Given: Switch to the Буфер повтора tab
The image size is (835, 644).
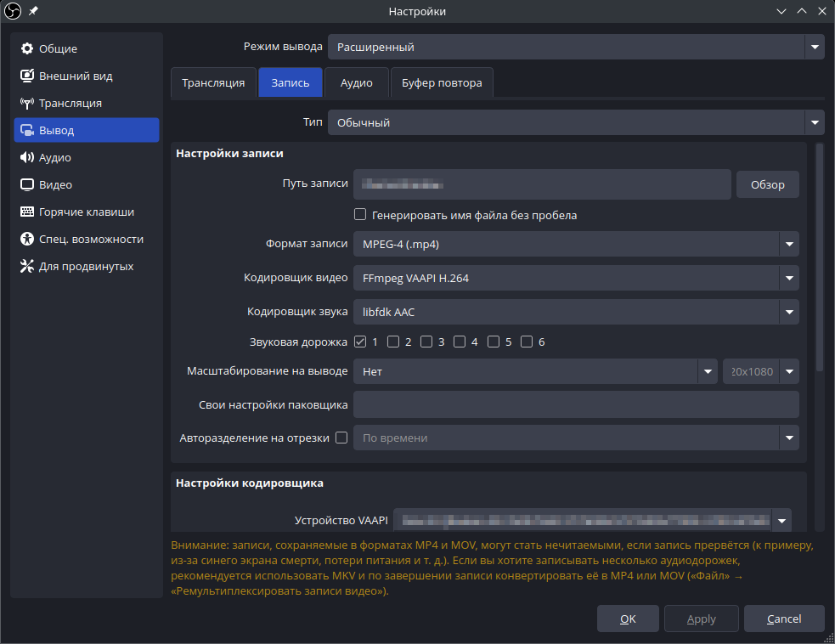Looking at the screenshot, I should (x=442, y=82).
